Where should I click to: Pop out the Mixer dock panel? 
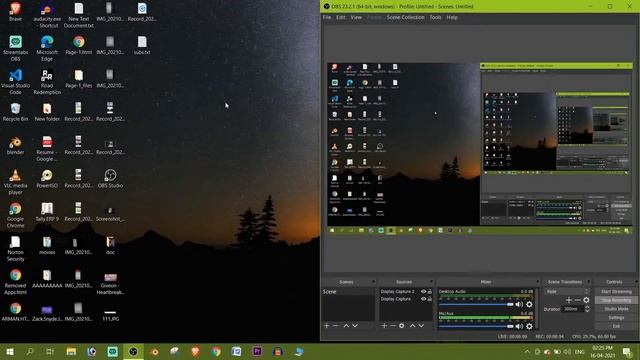pos(537,282)
